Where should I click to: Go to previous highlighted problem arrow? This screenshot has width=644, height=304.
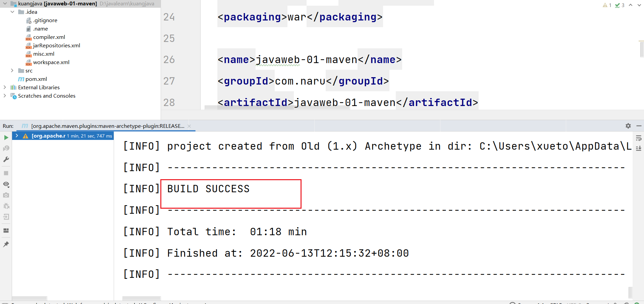631,5
